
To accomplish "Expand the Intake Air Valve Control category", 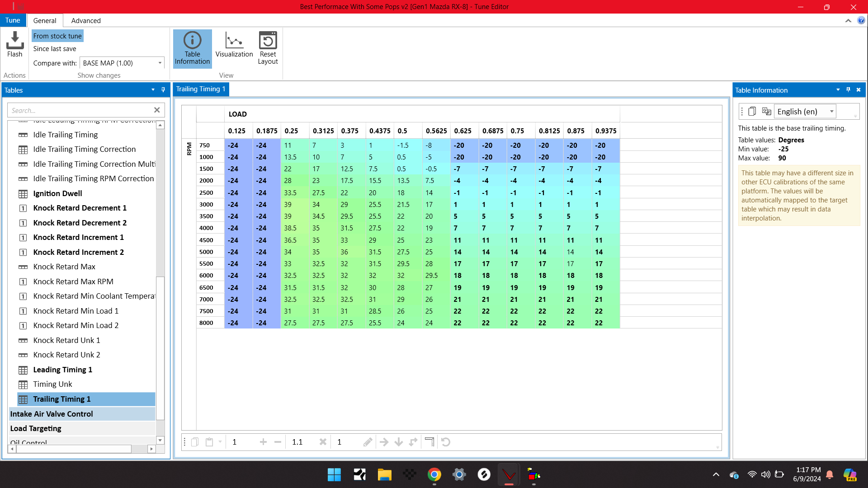I will click(82, 414).
